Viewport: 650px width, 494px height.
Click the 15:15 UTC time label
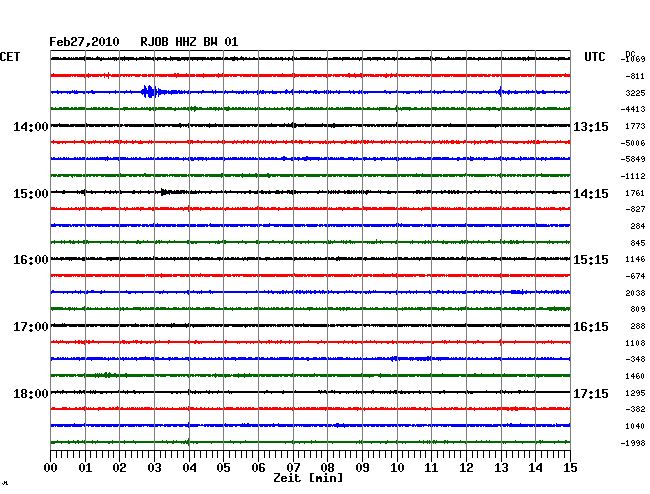(591, 260)
